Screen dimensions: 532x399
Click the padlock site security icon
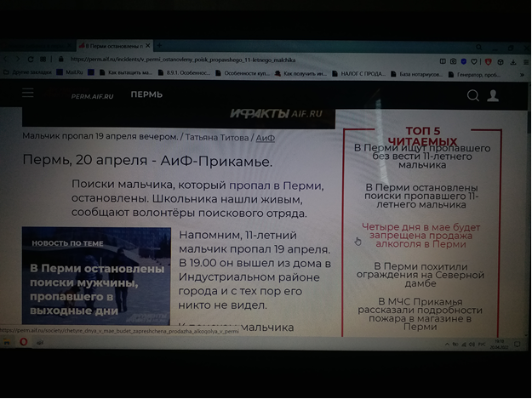60,60
